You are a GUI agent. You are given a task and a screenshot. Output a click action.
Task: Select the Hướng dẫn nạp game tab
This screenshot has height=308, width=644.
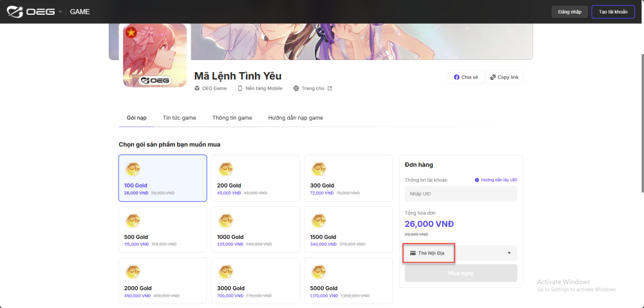pos(296,118)
